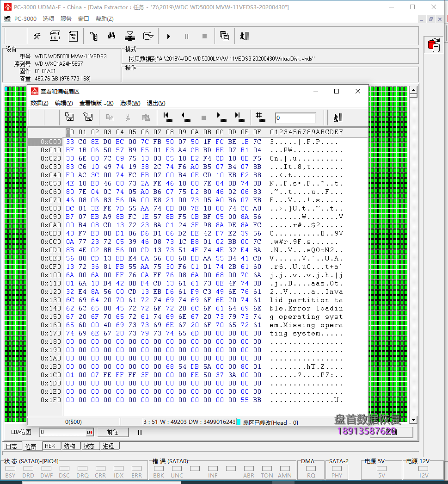Click the LBA位图 input field
Image resolution: width=448 pixels, height=484 pixels.
(x=63, y=433)
